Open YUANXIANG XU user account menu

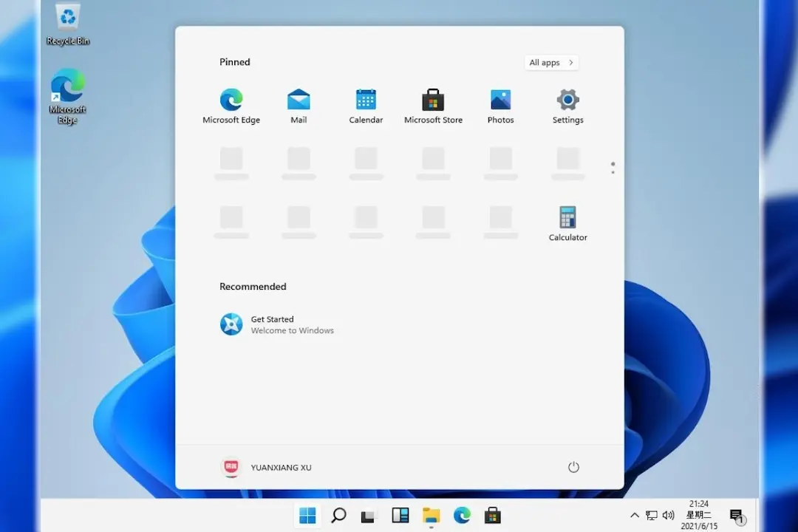click(266, 467)
